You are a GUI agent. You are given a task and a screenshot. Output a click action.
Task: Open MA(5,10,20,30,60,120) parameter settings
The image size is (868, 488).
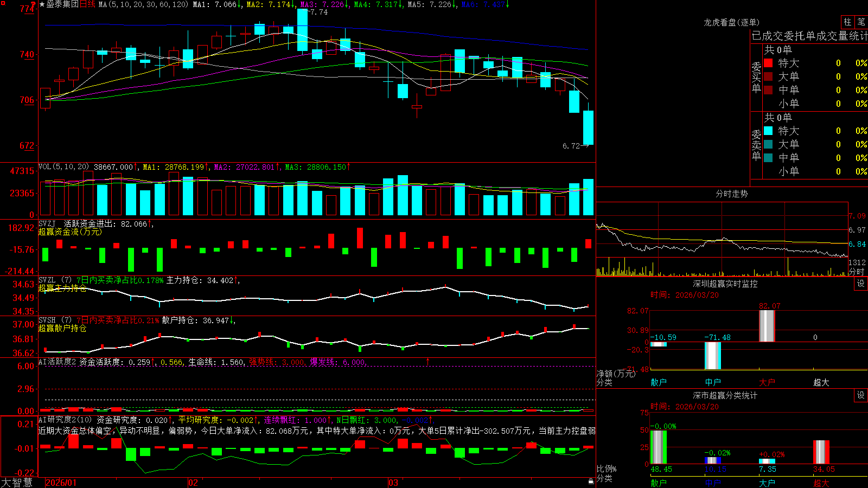click(x=144, y=4)
